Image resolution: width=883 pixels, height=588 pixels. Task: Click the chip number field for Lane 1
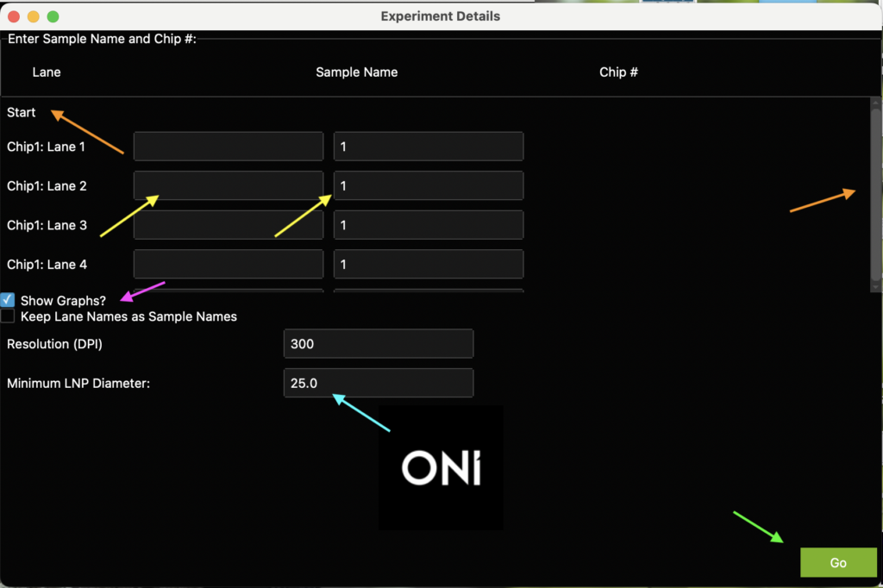pyautogui.click(x=428, y=147)
